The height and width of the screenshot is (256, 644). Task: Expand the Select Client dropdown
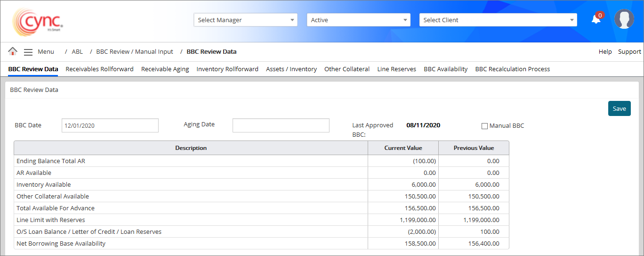(x=498, y=20)
